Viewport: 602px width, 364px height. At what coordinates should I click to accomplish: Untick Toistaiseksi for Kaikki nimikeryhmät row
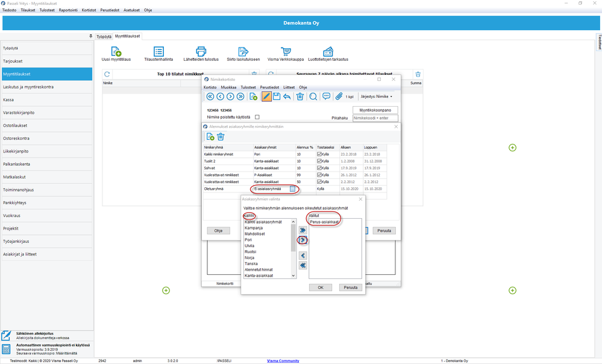tap(319, 154)
